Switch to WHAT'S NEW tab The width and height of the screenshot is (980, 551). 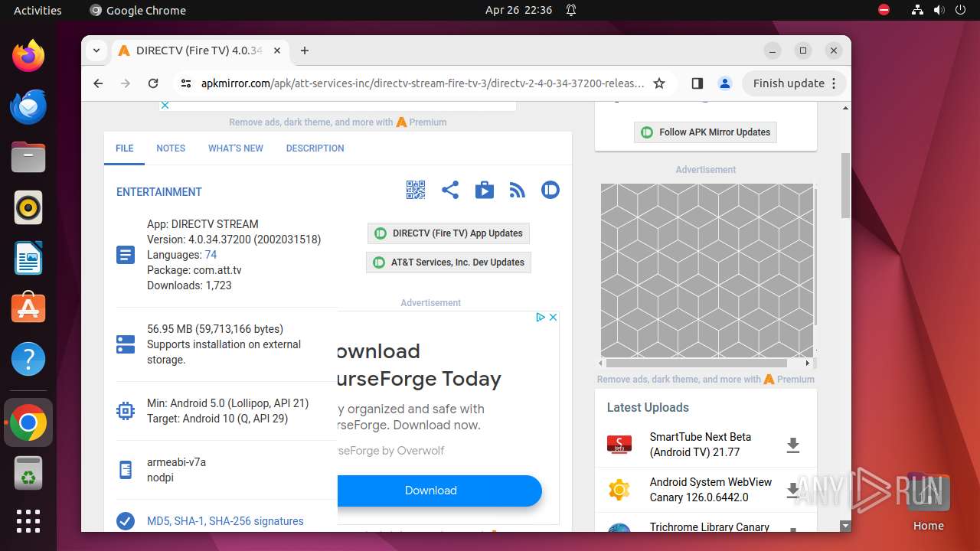tap(236, 148)
